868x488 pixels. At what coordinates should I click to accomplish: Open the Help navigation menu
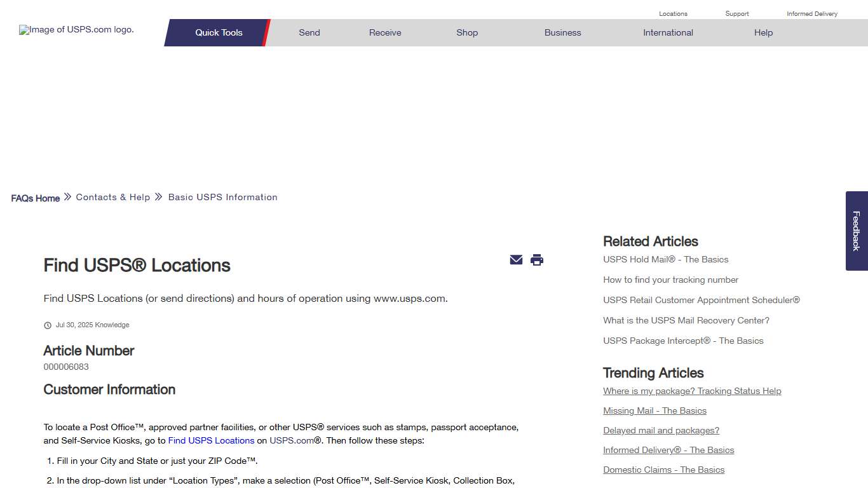pyautogui.click(x=763, y=32)
